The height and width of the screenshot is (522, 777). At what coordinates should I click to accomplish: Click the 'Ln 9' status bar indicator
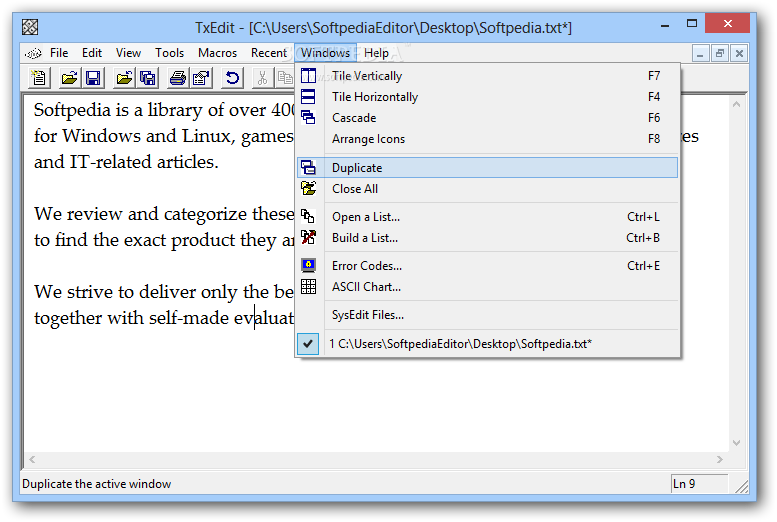699,483
